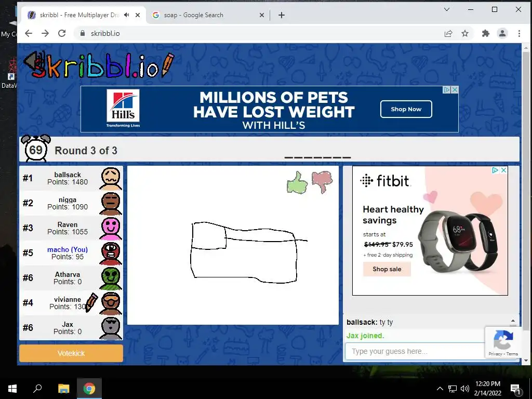This screenshot has width=532, height=399.
Task: Give the drawing a thumbs down
Action: [322, 182]
